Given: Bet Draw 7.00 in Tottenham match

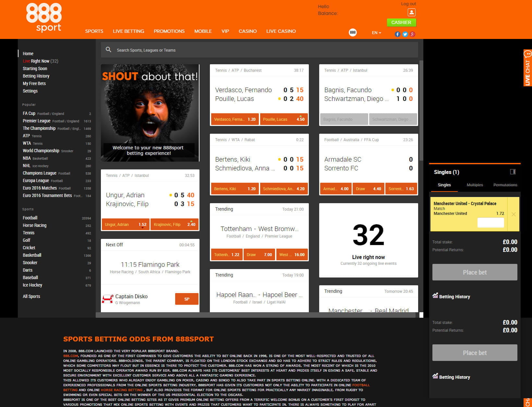Looking at the screenshot, I should click(x=259, y=254).
